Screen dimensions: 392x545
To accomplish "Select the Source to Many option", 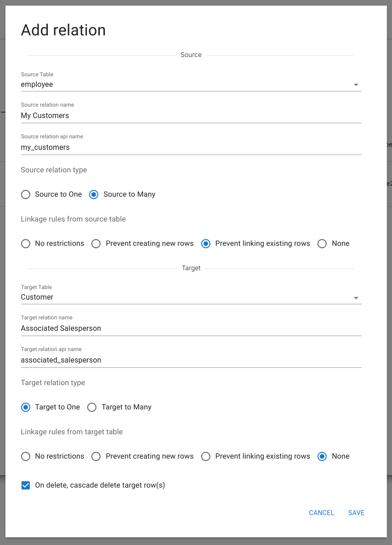I will click(94, 194).
